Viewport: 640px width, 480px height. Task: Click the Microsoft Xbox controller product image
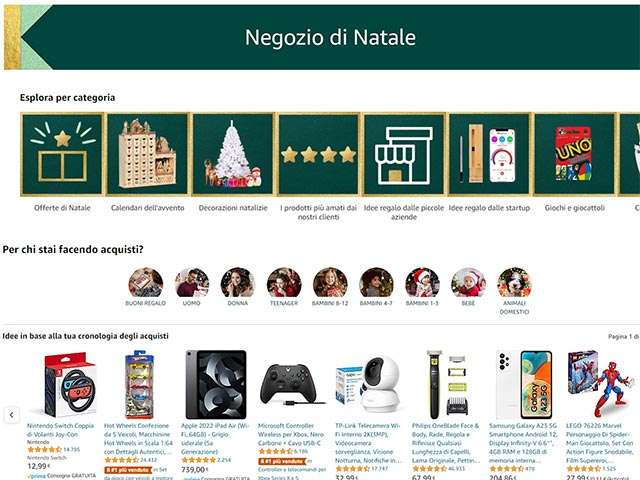pos(292,384)
